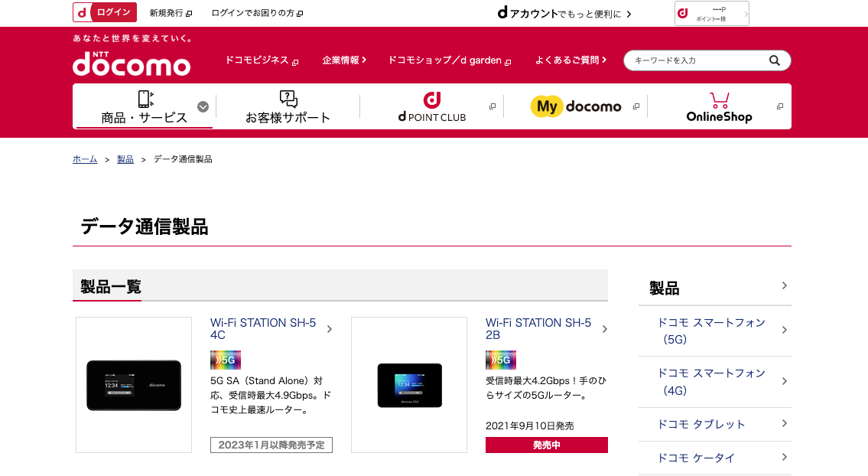This screenshot has height=476, width=868.
Task: Click the arrow after dアカウントでもっと便利に
Action: [x=629, y=14]
